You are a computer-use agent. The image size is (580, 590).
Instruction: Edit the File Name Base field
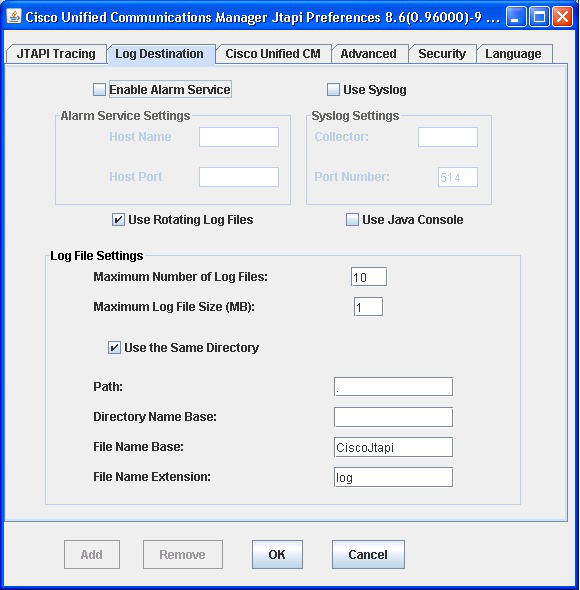(x=393, y=447)
